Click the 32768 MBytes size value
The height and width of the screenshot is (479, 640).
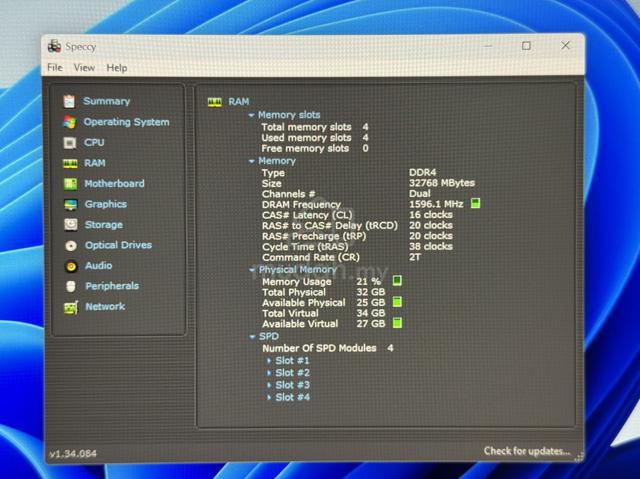click(442, 183)
